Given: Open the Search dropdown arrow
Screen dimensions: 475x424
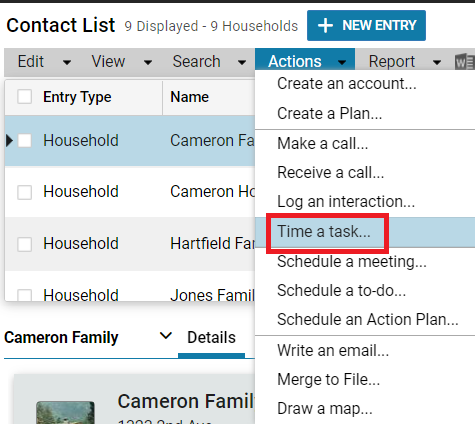Looking at the screenshot, I should (x=242, y=62).
